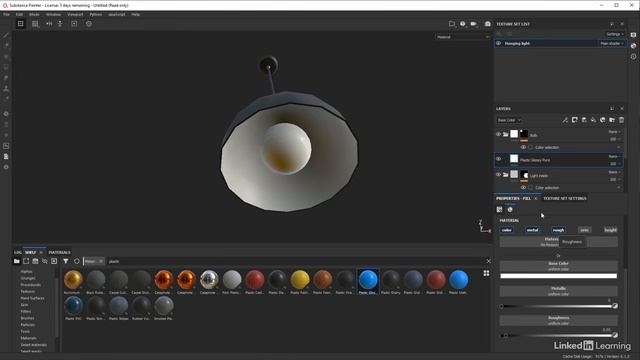The height and width of the screenshot is (360, 640).
Task: Toggle the height channel button
Action: click(x=611, y=230)
